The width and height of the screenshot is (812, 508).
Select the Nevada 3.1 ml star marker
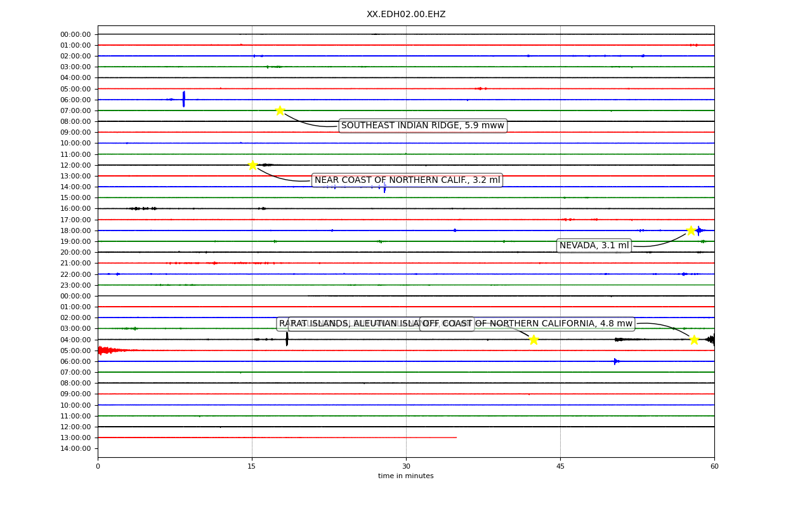point(691,231)
